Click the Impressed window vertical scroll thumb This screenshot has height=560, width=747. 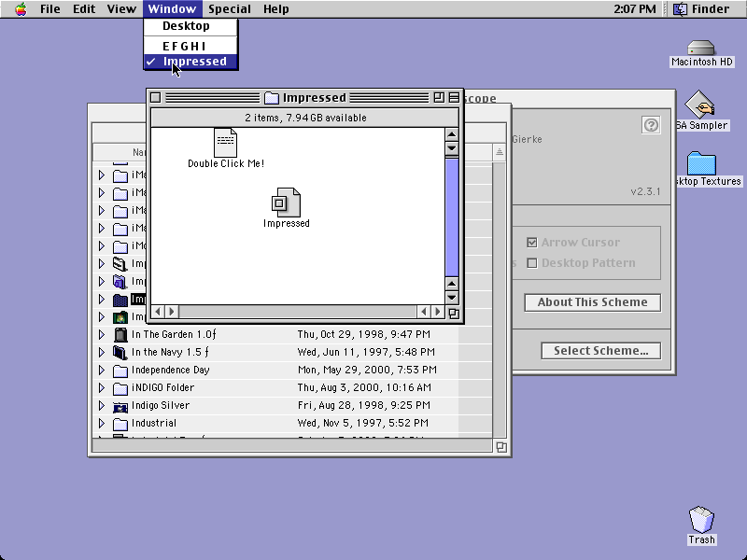click(x=452, y=217)
